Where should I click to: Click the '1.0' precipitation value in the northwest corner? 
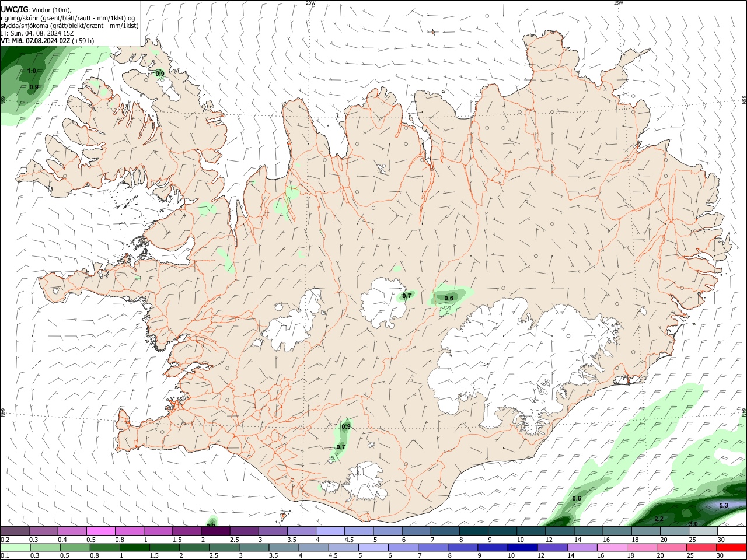coord(32,71)
